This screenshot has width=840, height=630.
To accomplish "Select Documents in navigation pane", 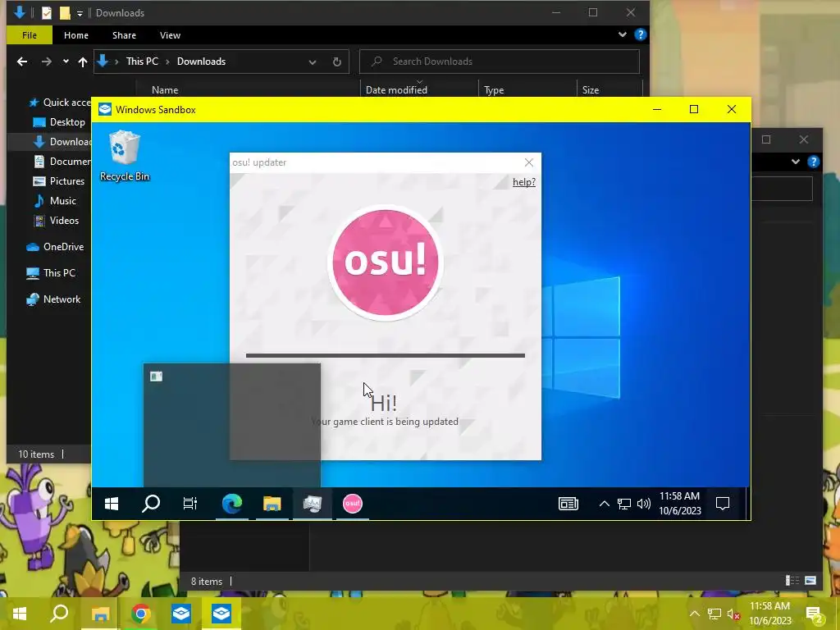I will [x=62, y=162].
